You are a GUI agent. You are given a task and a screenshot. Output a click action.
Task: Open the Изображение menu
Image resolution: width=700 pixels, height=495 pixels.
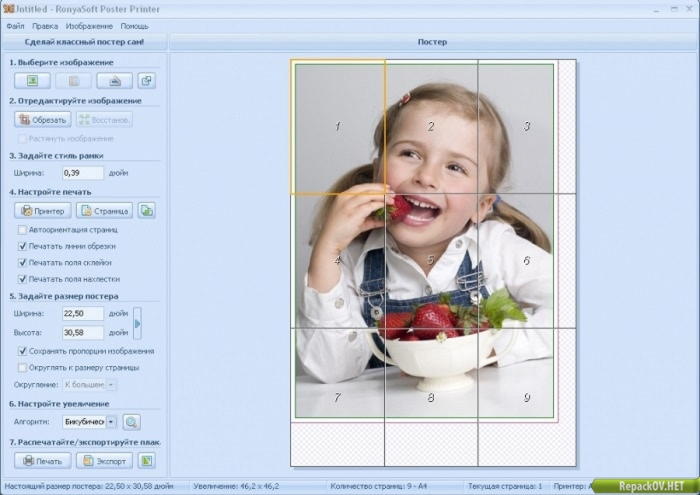point(89,26)
